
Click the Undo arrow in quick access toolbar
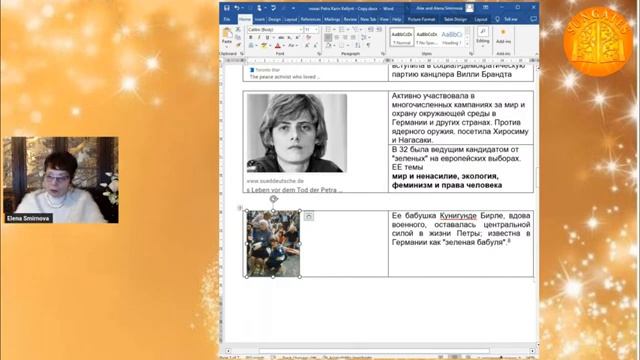point(237,8)
